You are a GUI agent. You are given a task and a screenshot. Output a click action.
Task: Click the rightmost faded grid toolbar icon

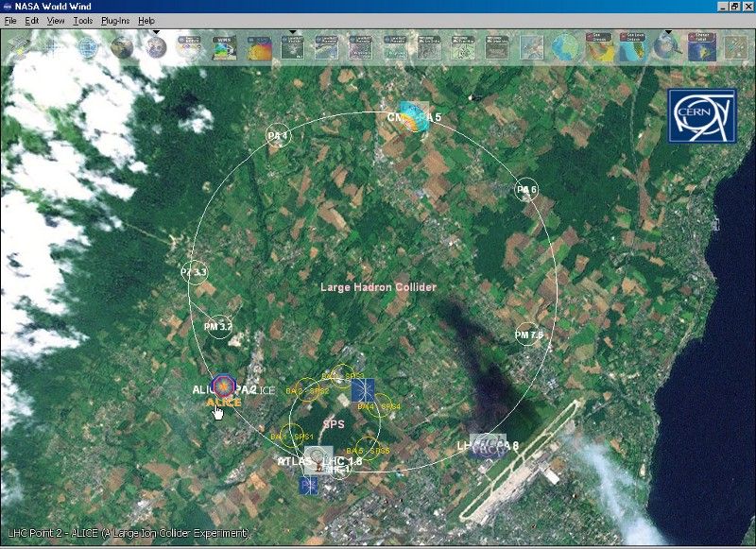point(736,48)
